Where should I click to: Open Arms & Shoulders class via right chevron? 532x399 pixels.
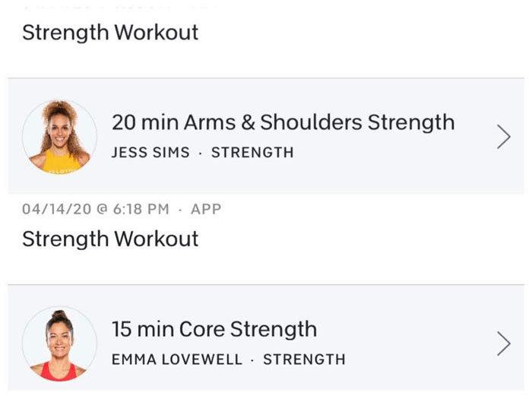(x=503, y=137)
